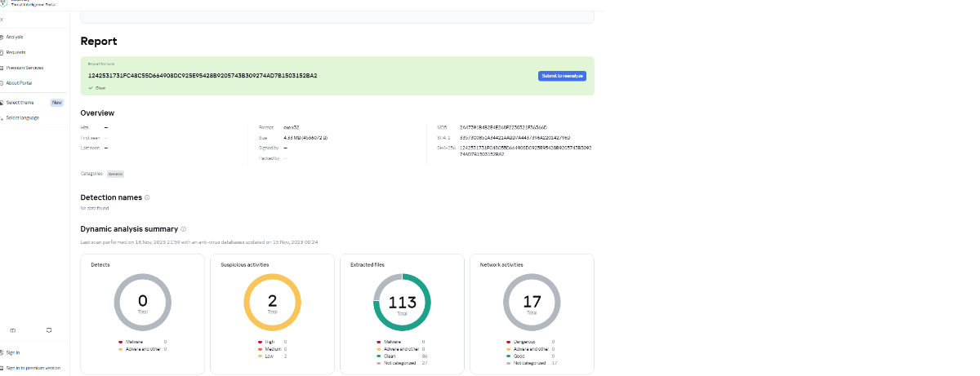The image size is (980, 376).
Task: Click the Detects donut chart
Action: (143, 302)
